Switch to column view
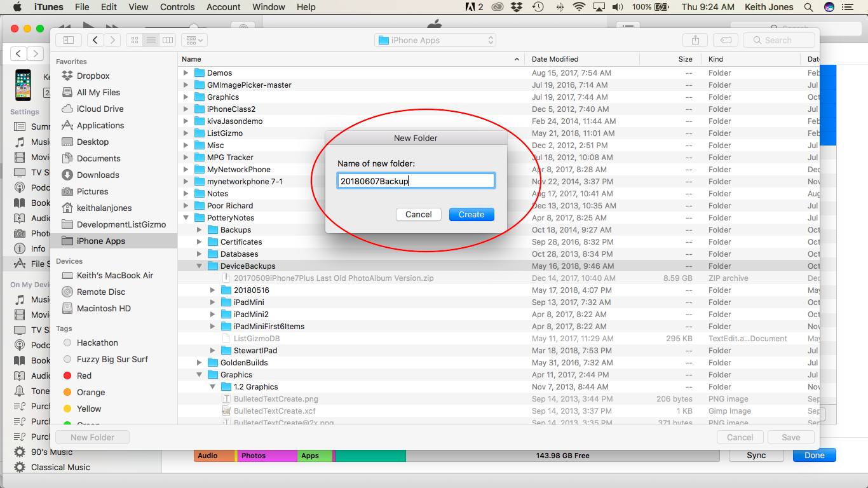Screen dimensions: 868x488 168,40
